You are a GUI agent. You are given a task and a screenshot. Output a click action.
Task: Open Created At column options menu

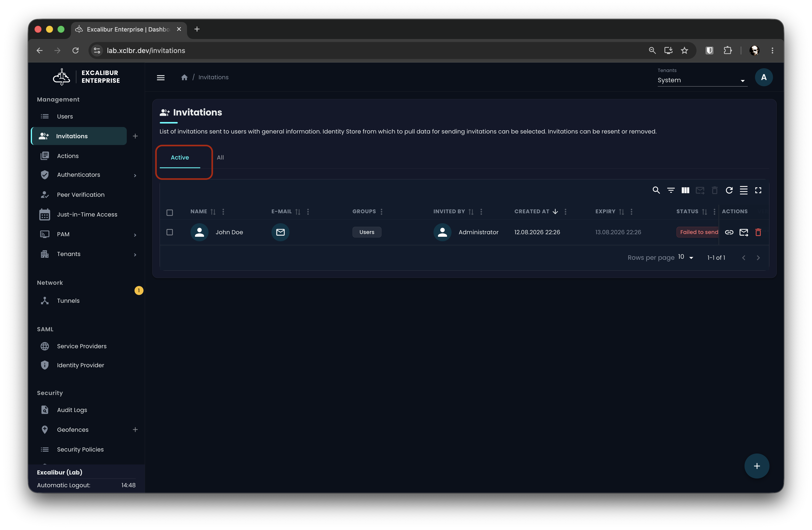click(x=565, y=211)
